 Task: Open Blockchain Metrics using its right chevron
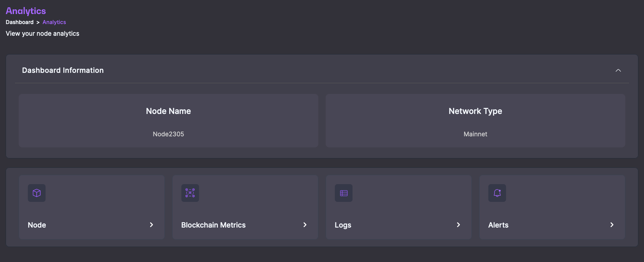pos(305,225)
